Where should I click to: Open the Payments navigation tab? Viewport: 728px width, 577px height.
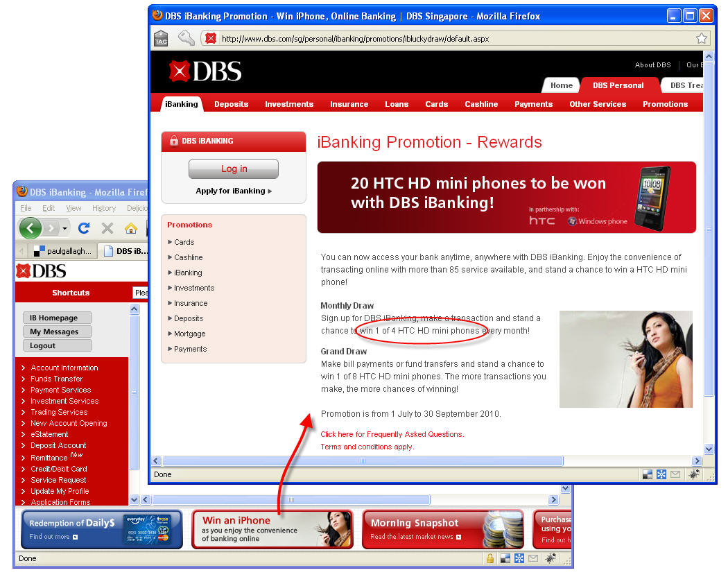tap(533, 104)
